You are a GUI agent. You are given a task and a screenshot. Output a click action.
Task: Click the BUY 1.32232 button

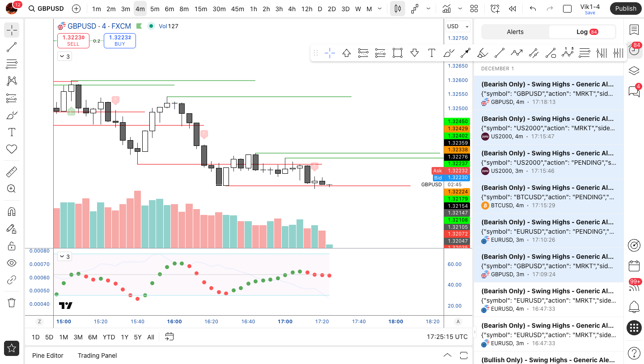[120, 41]
